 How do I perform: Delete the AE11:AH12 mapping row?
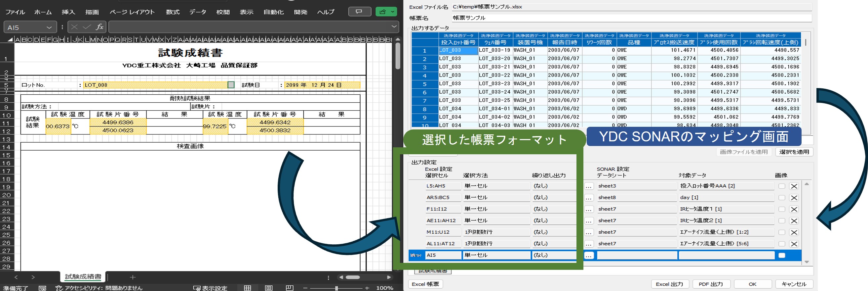pyautogui.click(x=794, y=220)
